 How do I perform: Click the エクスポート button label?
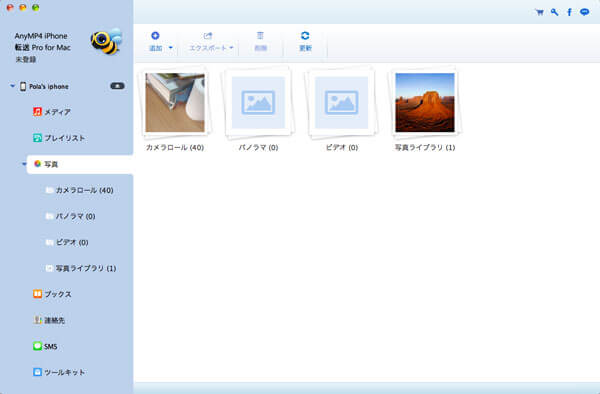(208, 48)
